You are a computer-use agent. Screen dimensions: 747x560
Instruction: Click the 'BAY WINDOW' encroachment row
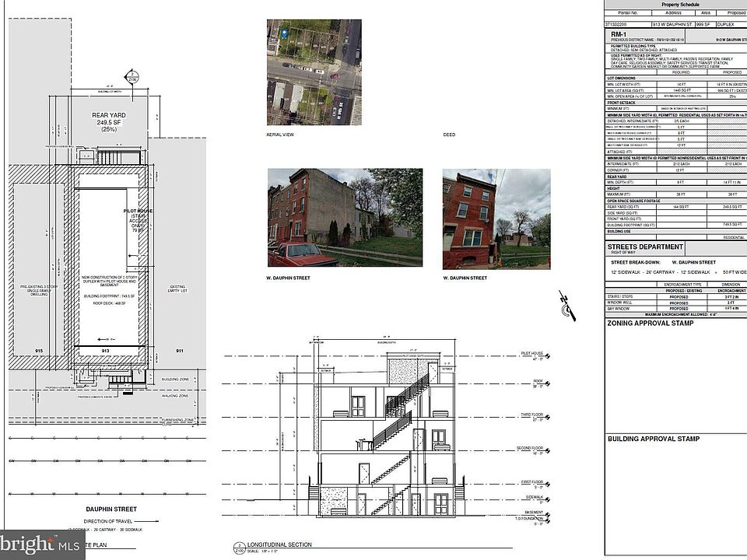click(x=676, y=309)
